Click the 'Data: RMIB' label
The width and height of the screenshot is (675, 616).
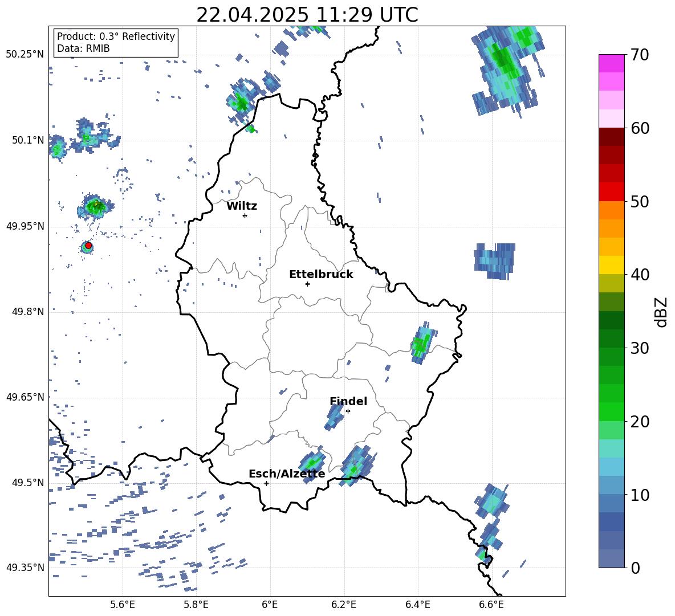[83, 48]
